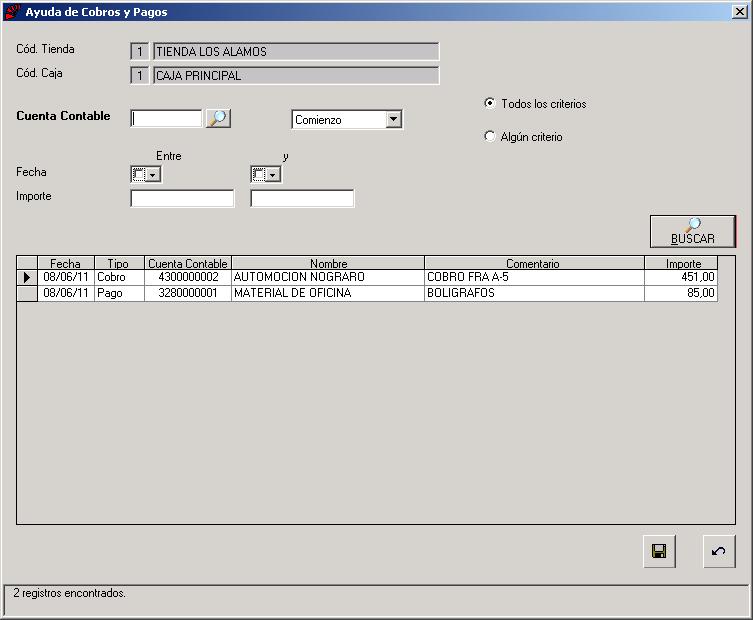This screenshot has width=753, height=620.
Task: Open the Comienzo match-type dropdown
Action: 393,119
